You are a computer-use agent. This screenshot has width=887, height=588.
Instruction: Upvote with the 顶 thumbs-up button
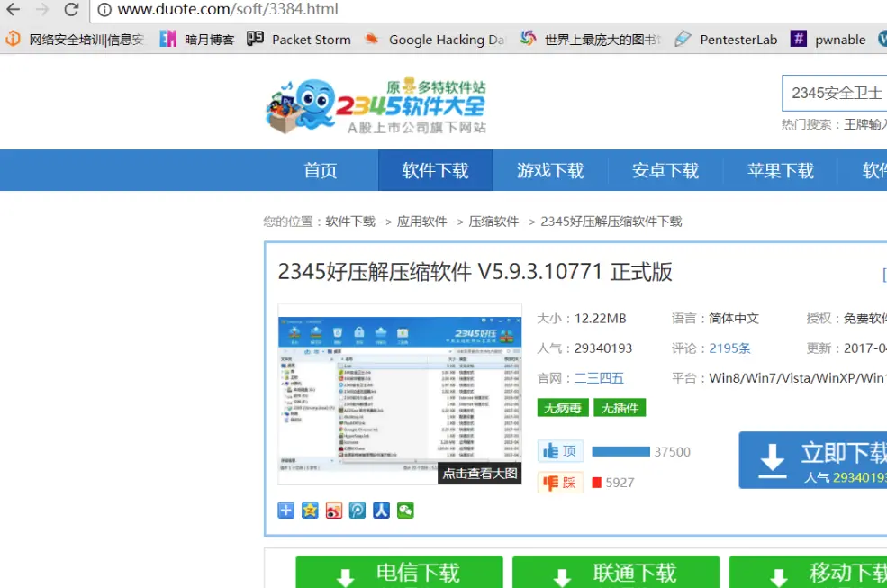pyautogui.click(x=560, y=451)
